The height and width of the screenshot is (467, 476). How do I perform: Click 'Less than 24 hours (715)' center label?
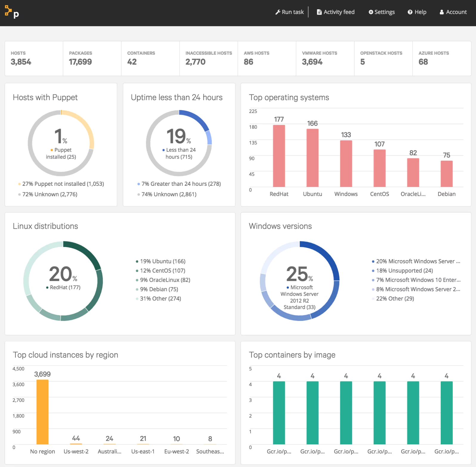pos(179,153)
